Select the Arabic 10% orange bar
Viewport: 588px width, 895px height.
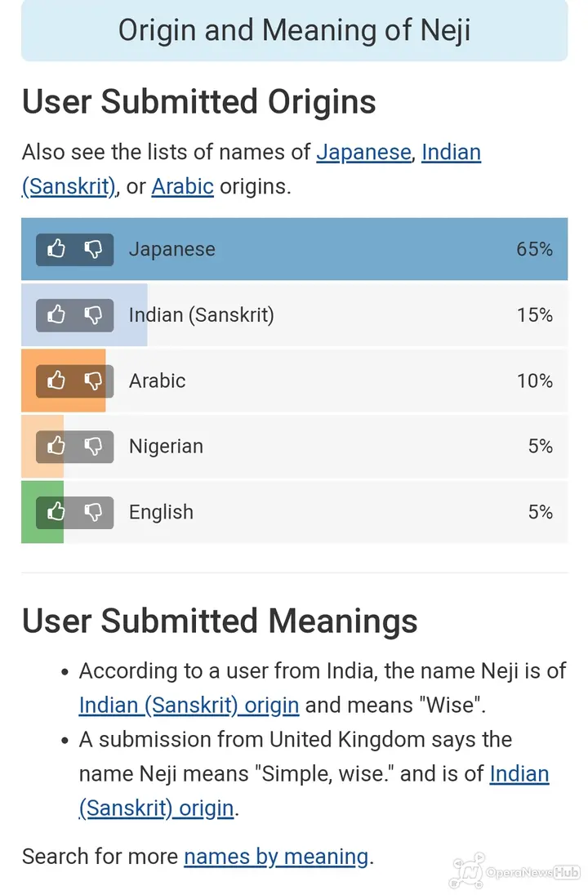[64, 381]
